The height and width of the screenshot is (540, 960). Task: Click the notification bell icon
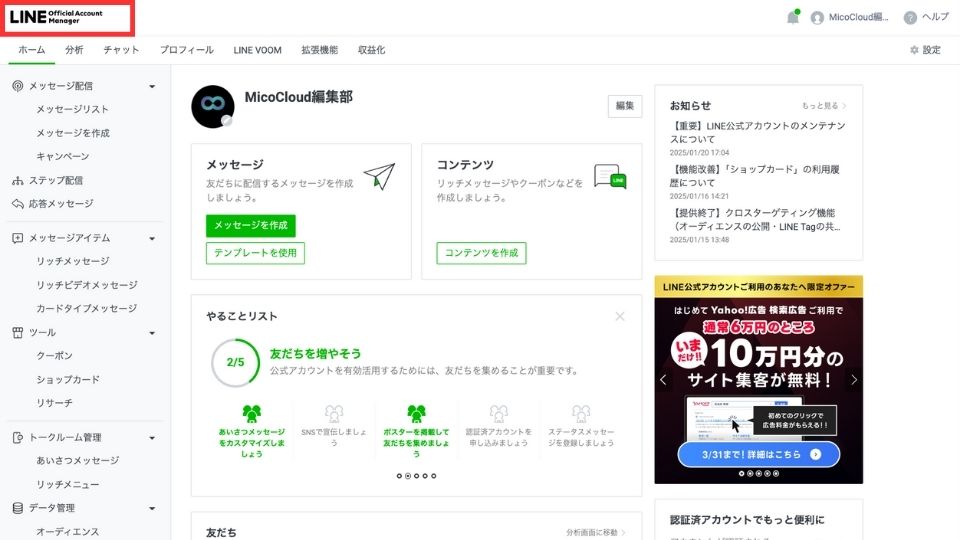coord(793,17)
